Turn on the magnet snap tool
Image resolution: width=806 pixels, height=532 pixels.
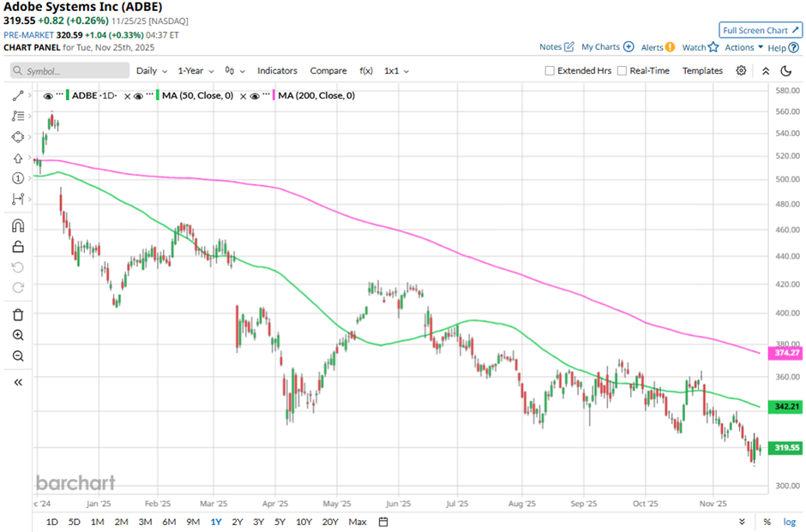click(18, 226)
